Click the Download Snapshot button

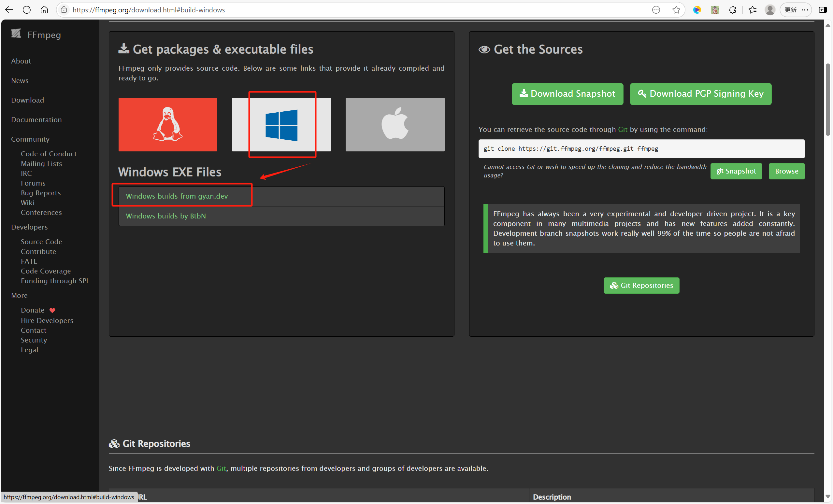click(567, 93)
